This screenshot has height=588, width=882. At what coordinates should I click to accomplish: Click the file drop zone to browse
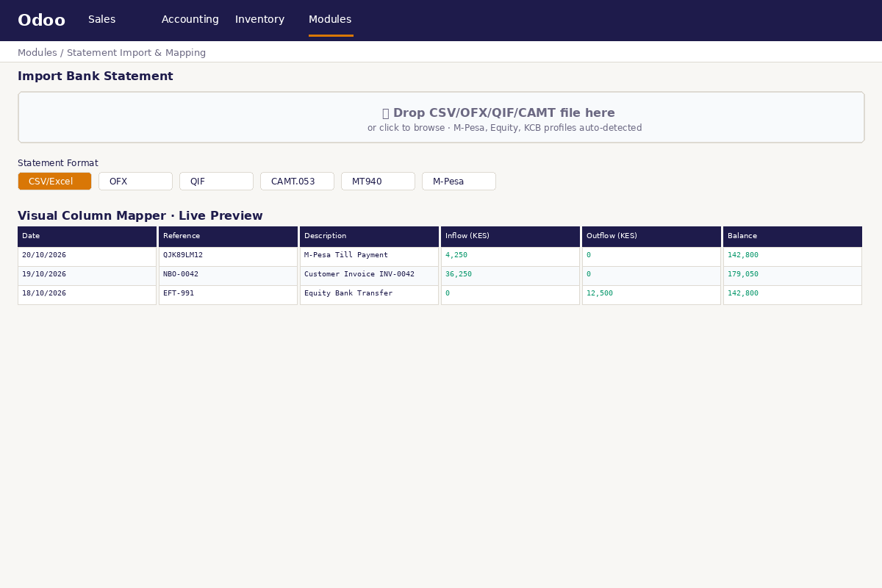441,118
